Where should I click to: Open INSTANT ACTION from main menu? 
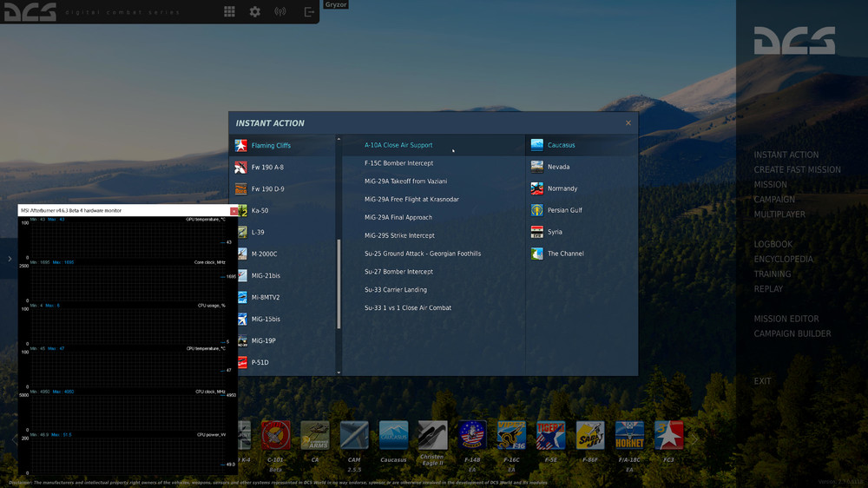786,155
